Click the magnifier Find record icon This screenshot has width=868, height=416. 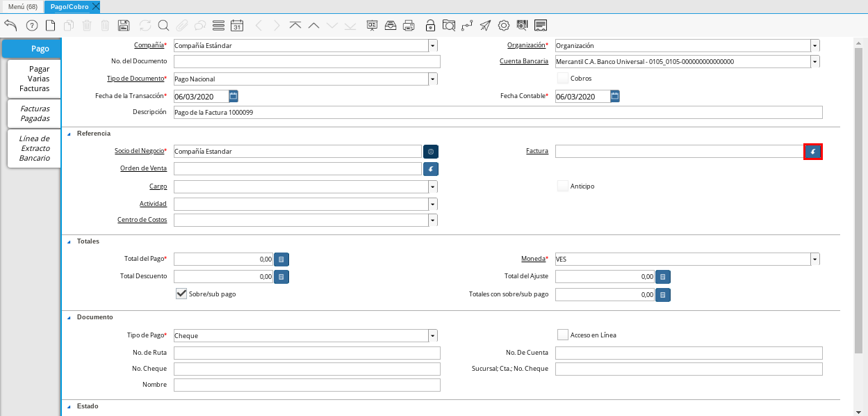tap(163, 26)
